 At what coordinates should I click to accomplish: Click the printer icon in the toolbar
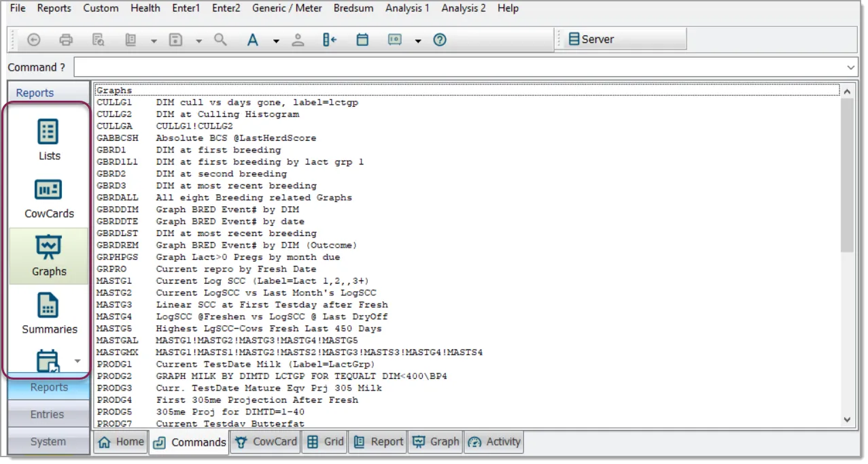(x=66, y=40)
